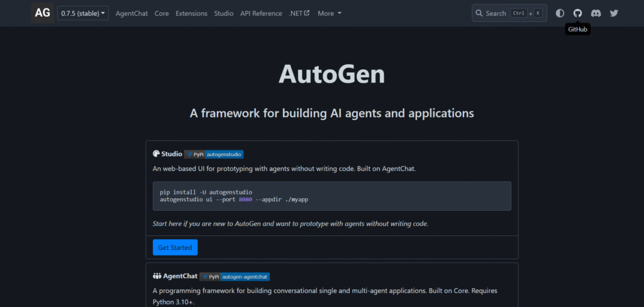644x307 pixels.
Task: Click the Ctrl + K shortcut hint
Action: (x=526, y=13)
